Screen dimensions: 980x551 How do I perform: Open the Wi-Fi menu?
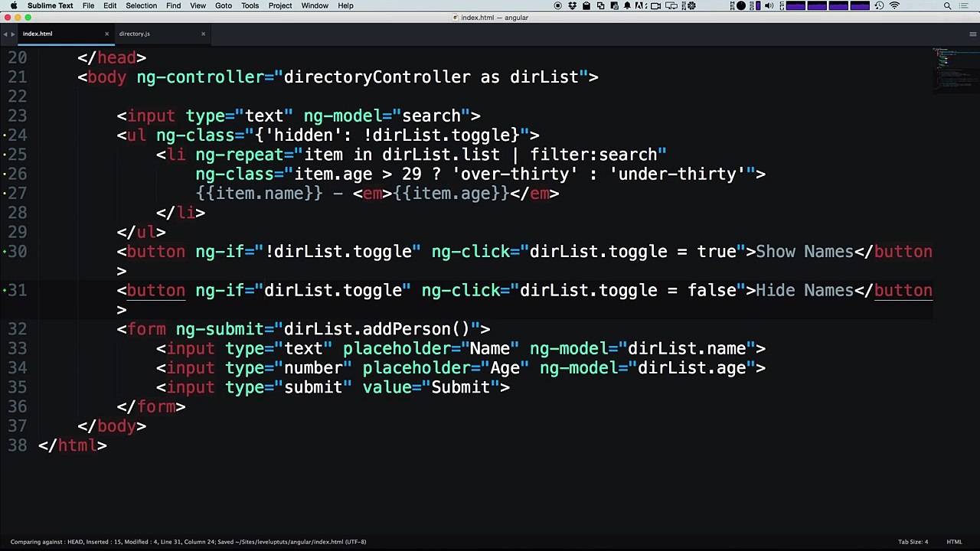pos(894,5)
